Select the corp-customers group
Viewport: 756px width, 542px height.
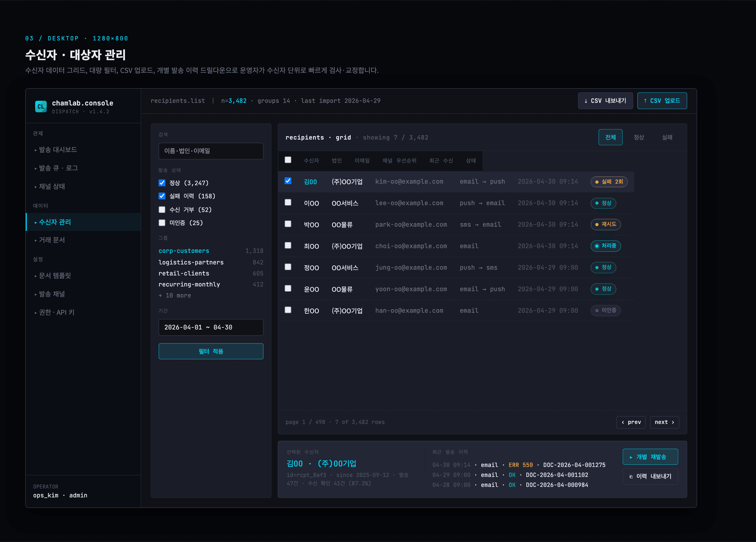click(211, 251)
